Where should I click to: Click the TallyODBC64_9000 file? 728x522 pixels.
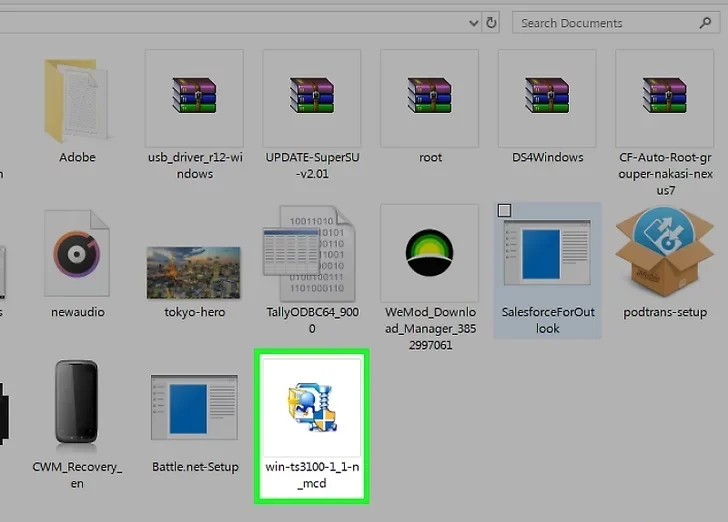(x=312, y=255)
